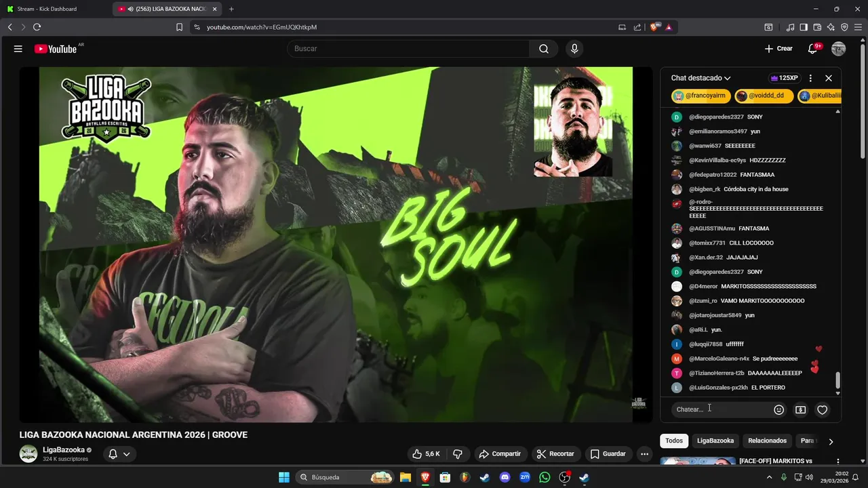Select the Relacionados filter chip
868x488 pixels.
pyautogui.click(x=768, y=441)
